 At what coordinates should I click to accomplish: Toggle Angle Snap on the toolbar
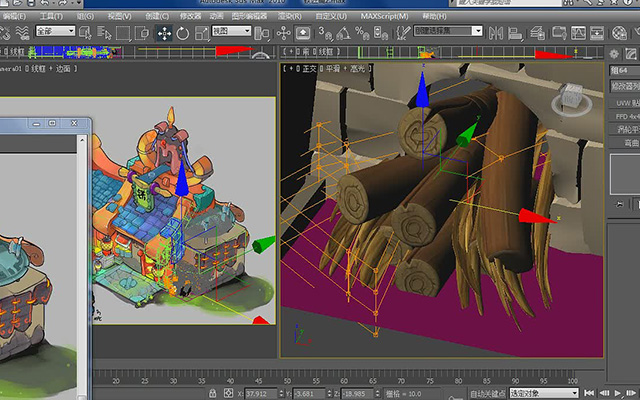click(343, 33)
